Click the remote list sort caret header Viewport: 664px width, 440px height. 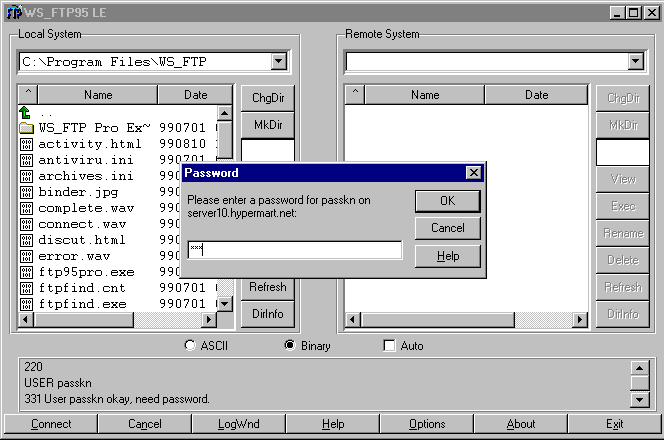[x=355, y=94]
